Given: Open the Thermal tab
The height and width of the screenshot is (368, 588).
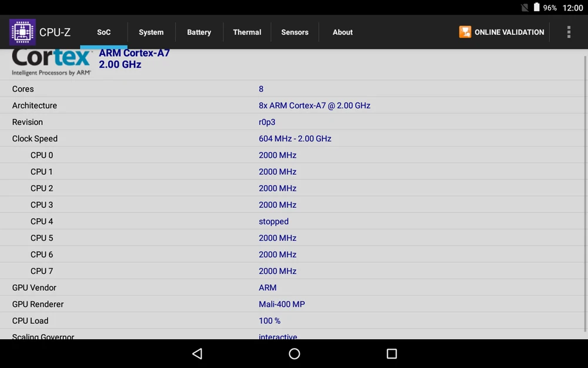Looking at the screenshot, I should tap(247, 32).
